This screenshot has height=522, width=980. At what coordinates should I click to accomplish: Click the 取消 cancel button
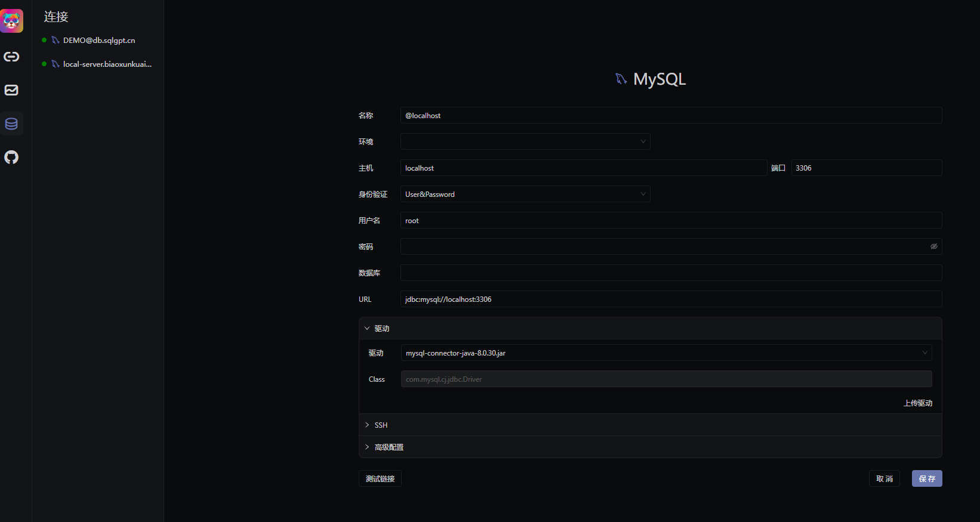(885, 478)
